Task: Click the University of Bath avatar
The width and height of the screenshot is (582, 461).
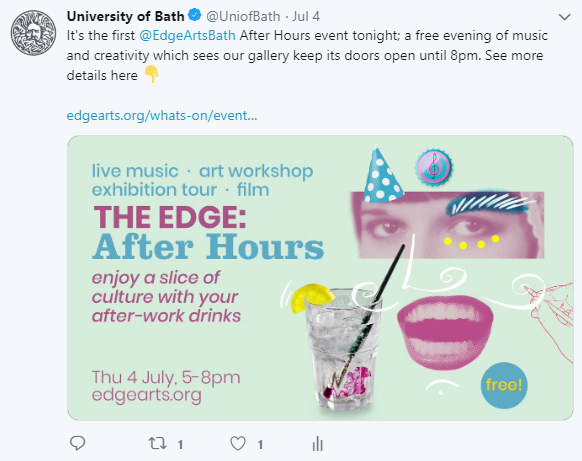Action: point(33,33)
